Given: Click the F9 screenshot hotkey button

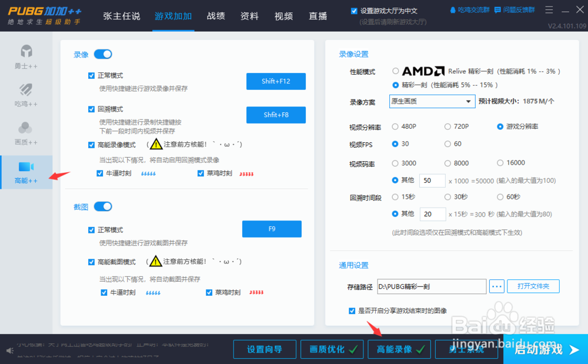Looking at the screenshot, I should click(272, 229).
